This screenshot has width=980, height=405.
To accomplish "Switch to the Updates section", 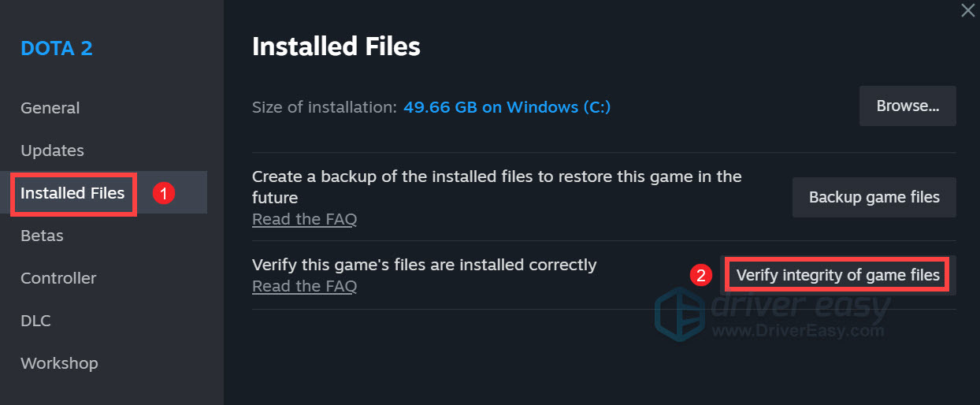I will tap(52, 150).
